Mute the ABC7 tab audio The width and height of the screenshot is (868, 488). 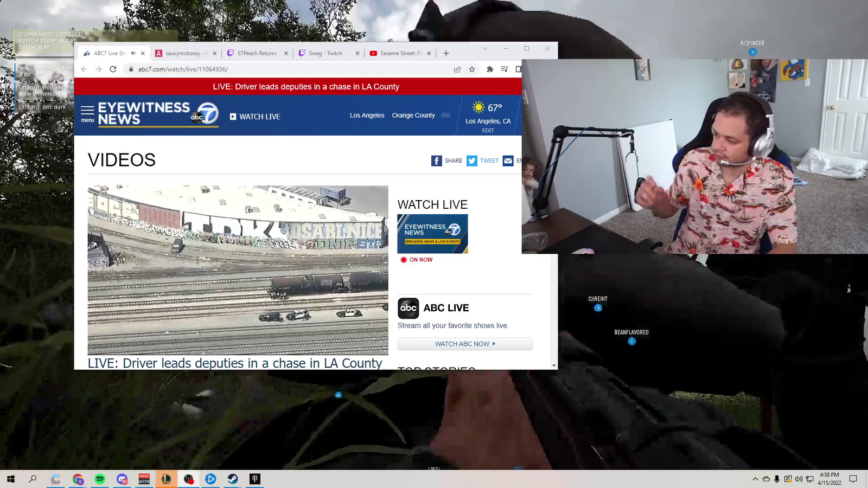point(133,53)
